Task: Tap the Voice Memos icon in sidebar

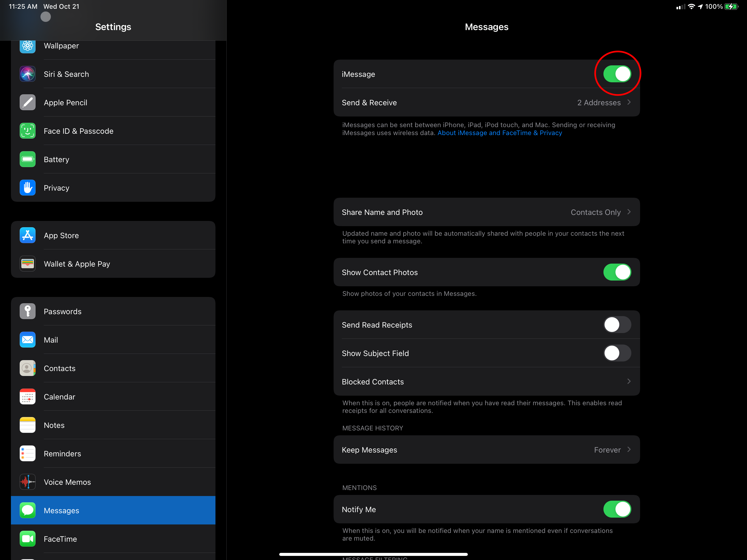Action: coord(28,482)
